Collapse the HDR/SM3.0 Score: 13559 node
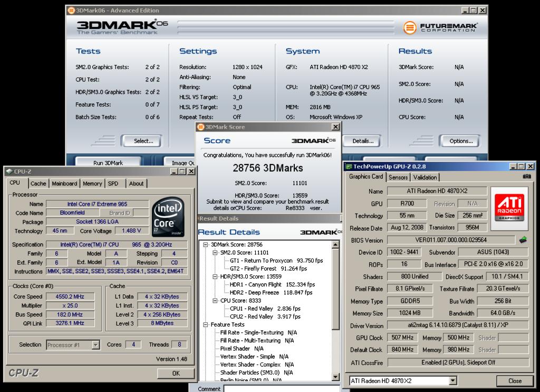The image size is (540, 392). coord(216,276)
